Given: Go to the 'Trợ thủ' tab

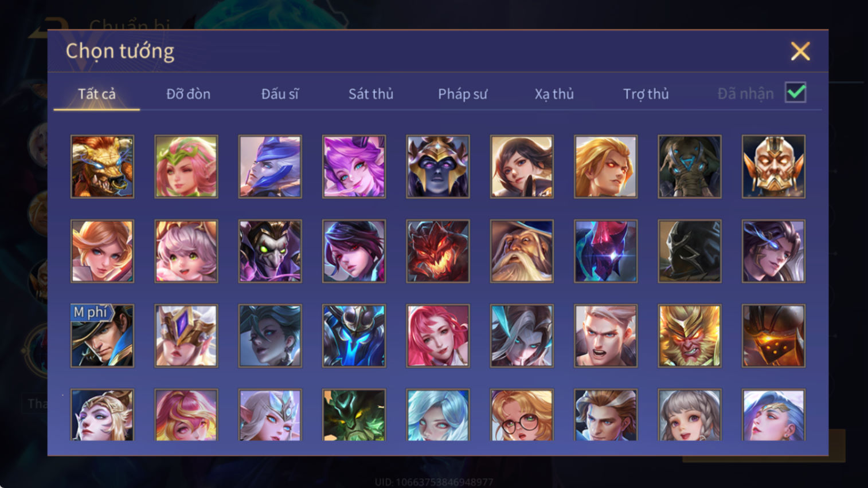Looking at the screenshot, I should click(646, 94).
